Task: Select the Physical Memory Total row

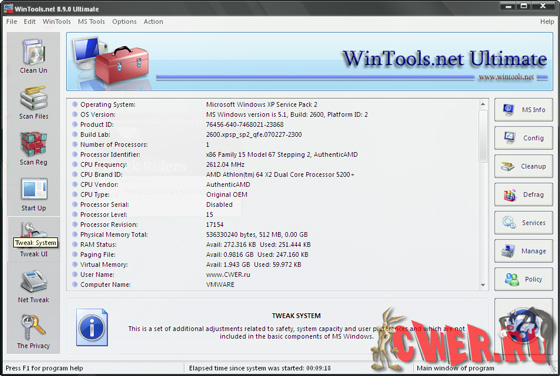Action: coord(273,235)
